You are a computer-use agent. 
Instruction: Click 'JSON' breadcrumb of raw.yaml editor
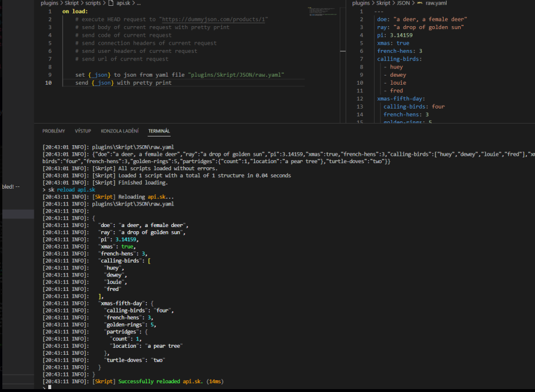point(403,3)
